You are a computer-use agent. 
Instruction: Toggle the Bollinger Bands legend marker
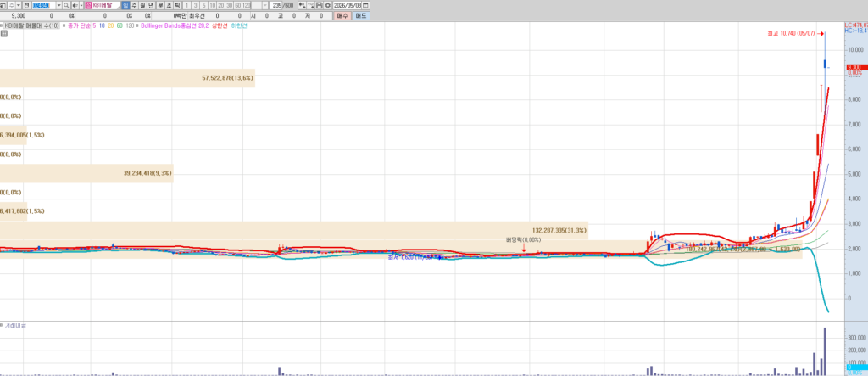[137, 25]
